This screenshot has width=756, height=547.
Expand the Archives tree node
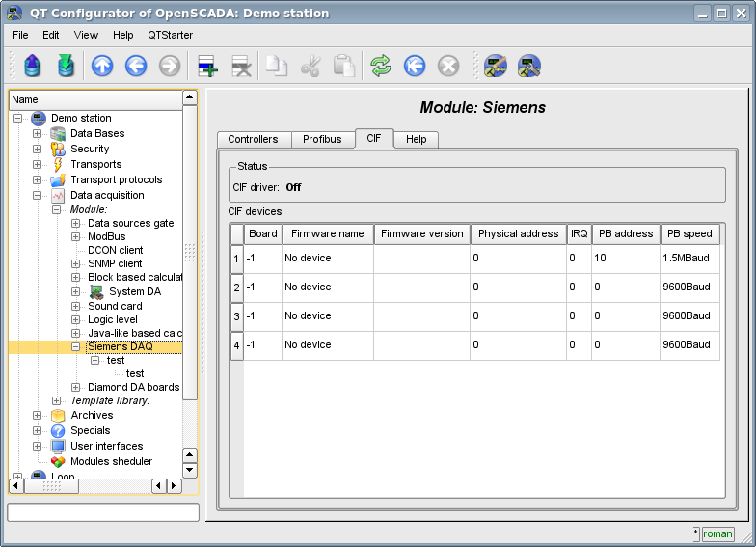(38, 415)
